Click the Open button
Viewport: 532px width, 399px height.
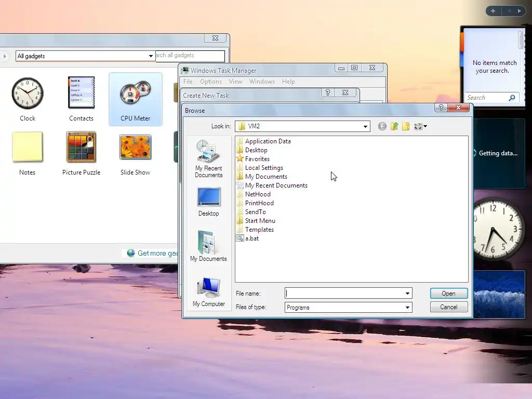pos(448,294)
